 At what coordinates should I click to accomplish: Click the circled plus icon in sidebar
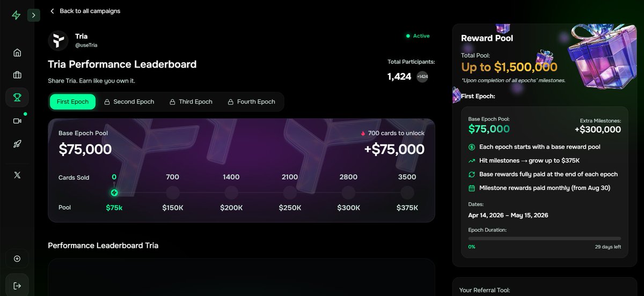click(x=17, y=259)
